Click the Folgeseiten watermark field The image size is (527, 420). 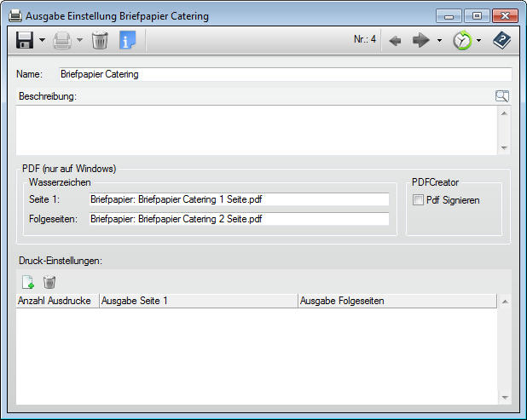(239, 219)
